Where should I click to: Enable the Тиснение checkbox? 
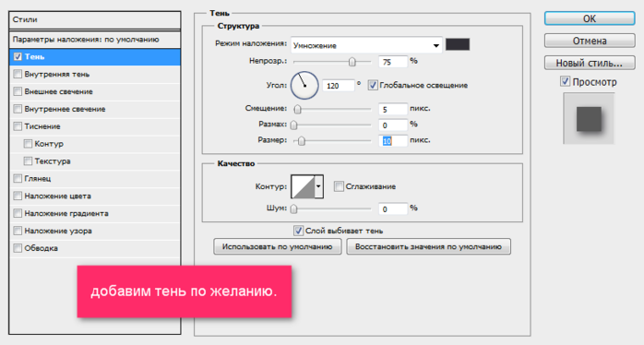pos(18,126)
